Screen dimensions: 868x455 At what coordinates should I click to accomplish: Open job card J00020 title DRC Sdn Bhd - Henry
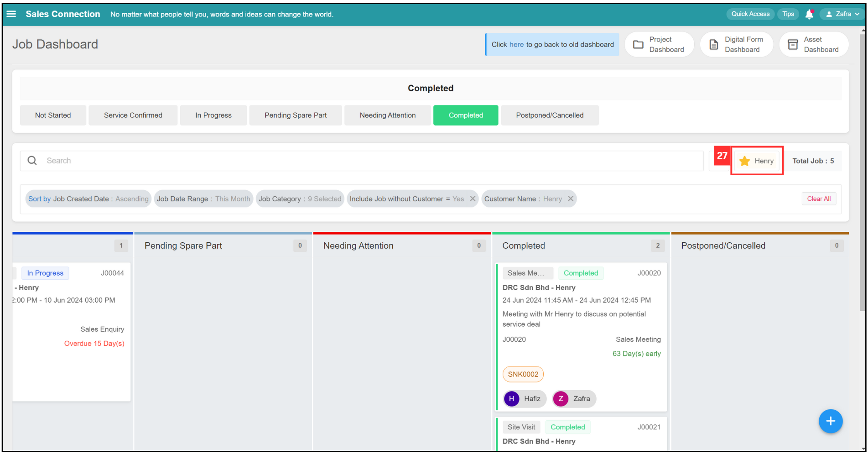pyautogui.click(x=539, y=288)
